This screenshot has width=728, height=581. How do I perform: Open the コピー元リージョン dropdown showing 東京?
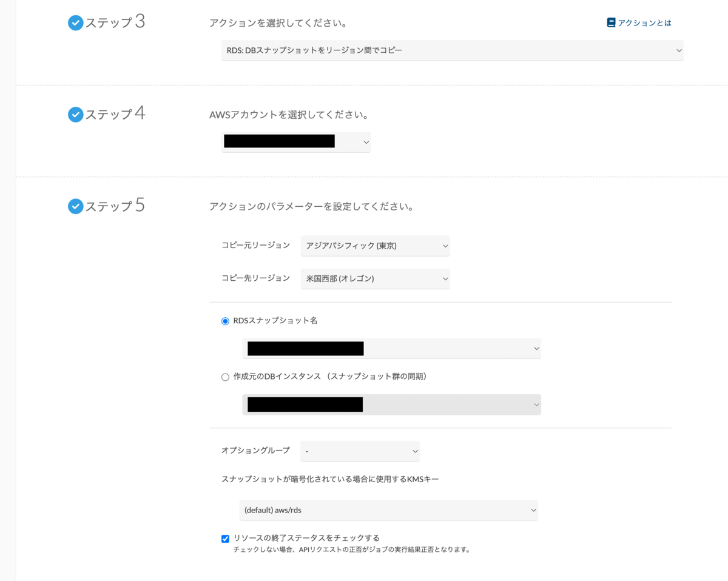pos(375,246)
